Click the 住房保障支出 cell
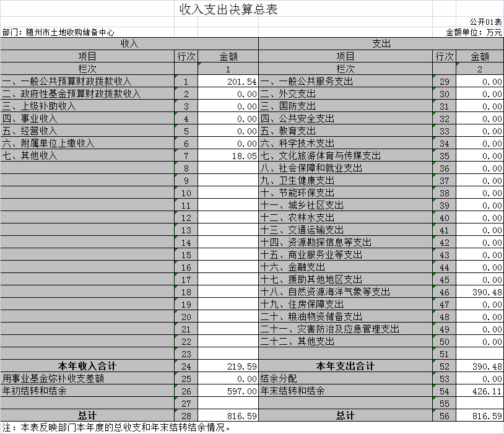This screenshot has height=434, width=504. [x=345, y=304]
